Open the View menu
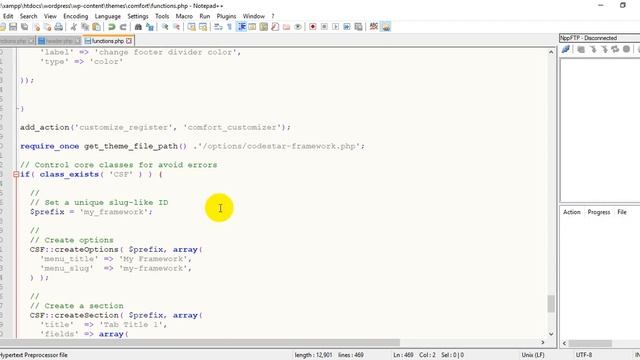Image resolution: width=640 pixels, height=360 pixels. (50, 16)
